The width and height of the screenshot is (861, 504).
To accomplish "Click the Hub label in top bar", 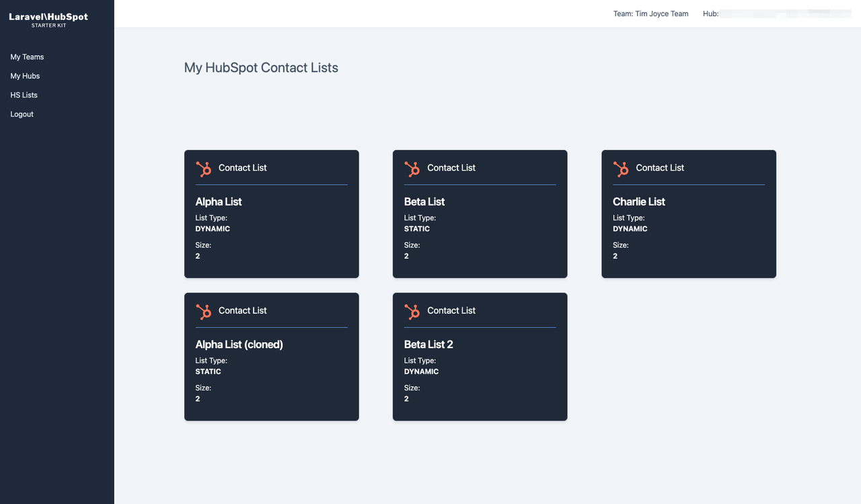I will click(710, 13).
